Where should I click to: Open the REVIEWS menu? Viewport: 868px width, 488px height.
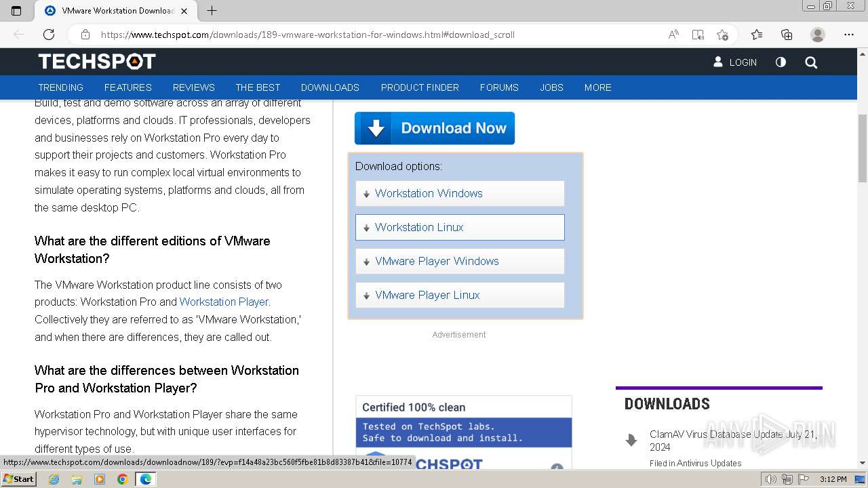(193, 87)
